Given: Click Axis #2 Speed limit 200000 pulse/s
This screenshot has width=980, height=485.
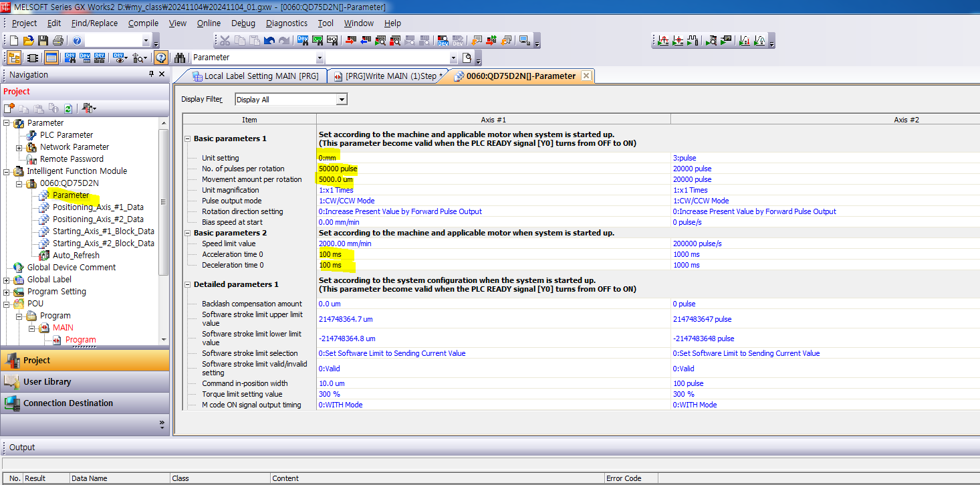Looking at the screenshot, I should pyautogui.click(x=826, y=244).
